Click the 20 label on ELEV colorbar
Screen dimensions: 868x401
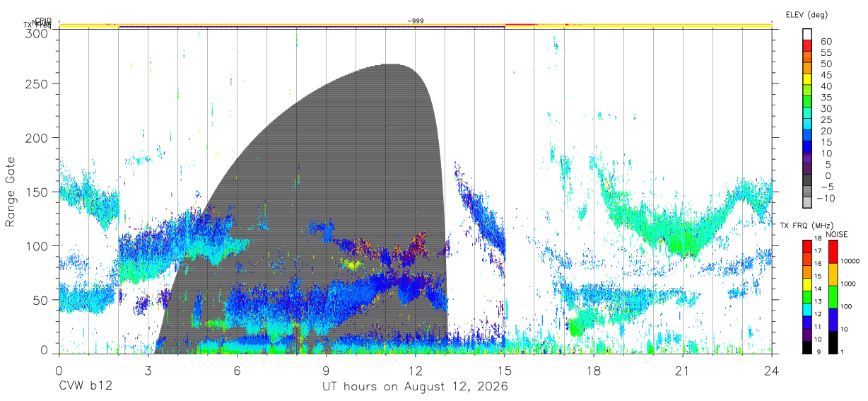point(826,132)
